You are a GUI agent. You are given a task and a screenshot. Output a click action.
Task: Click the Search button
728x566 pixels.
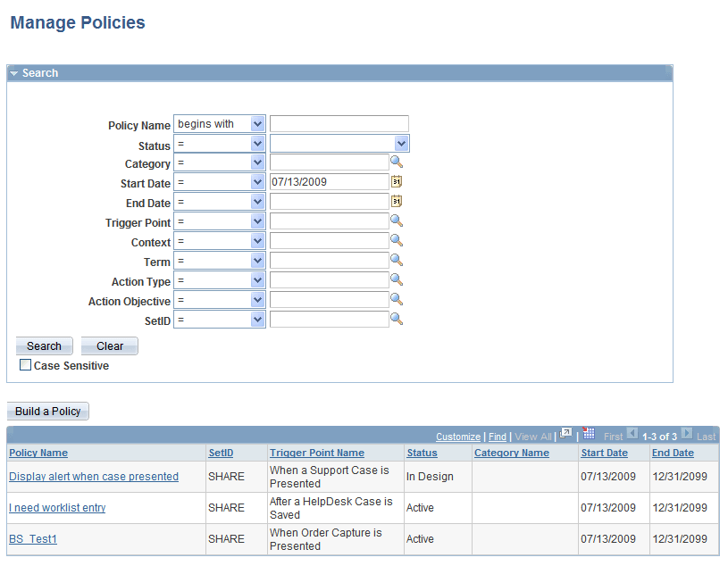[44, 345]
